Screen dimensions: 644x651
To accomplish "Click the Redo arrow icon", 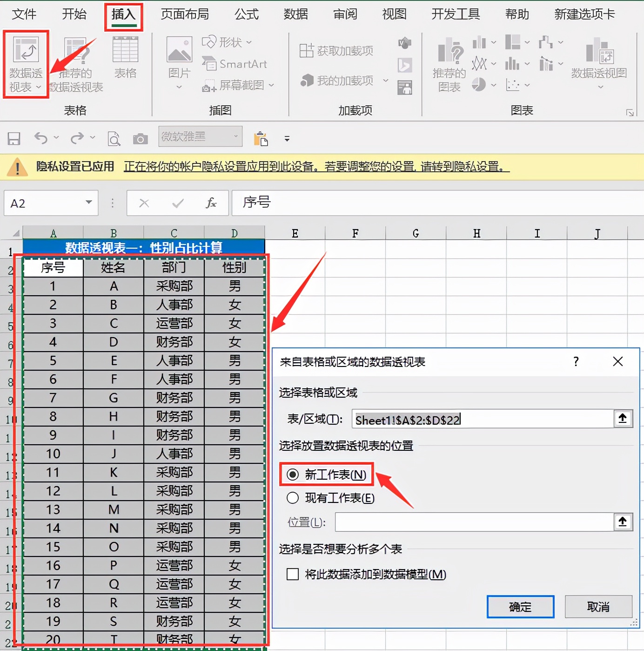I will click(x=77, y=138).
